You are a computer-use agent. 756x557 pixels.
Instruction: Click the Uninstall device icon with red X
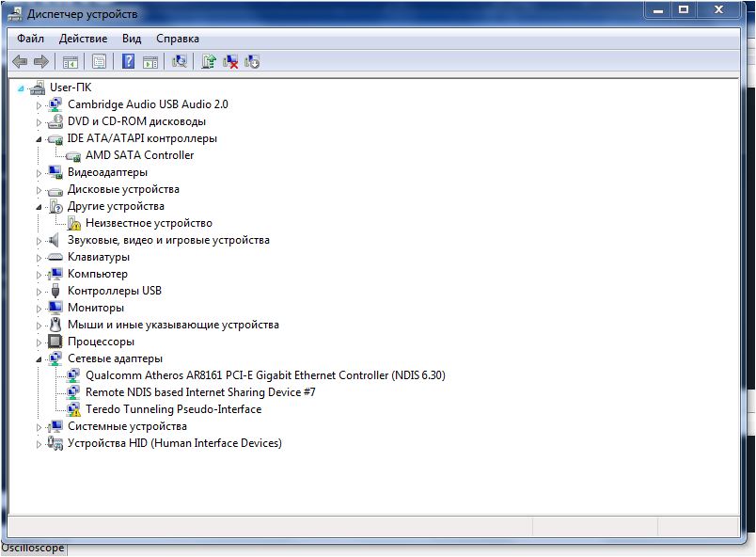point(230,62)
